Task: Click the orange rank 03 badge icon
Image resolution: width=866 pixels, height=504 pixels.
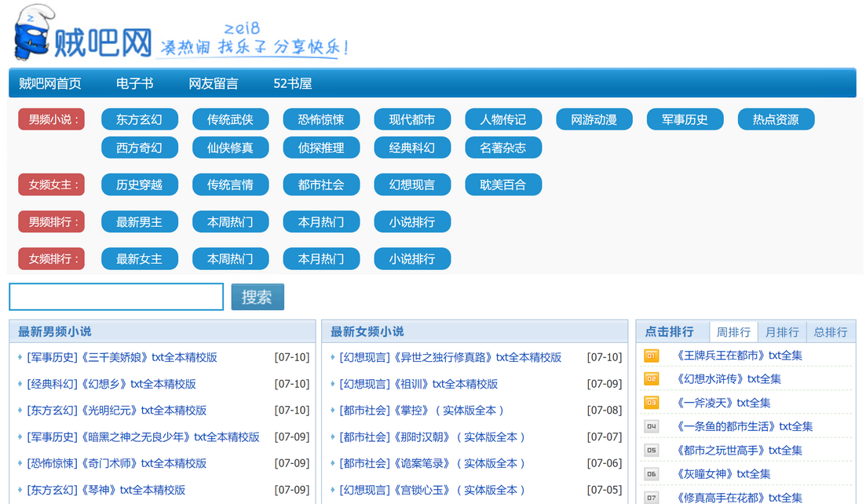Action: pyautogui.click(x=651, y=404)
